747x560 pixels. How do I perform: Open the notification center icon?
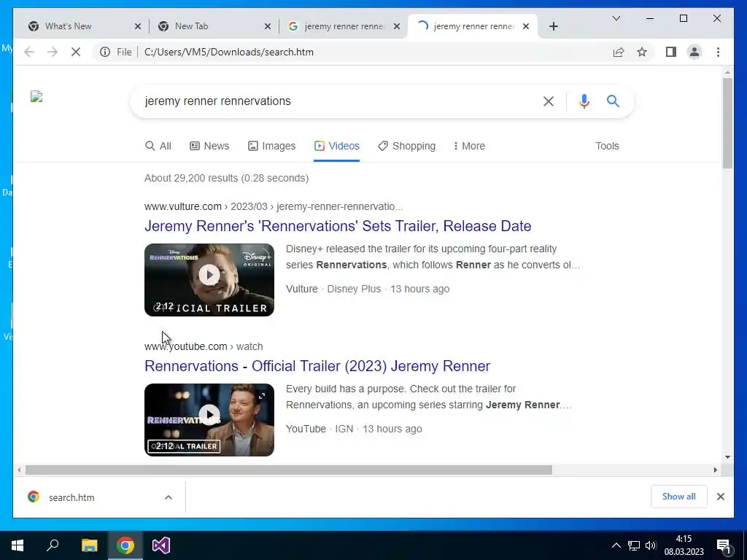(x=723, y=545)
